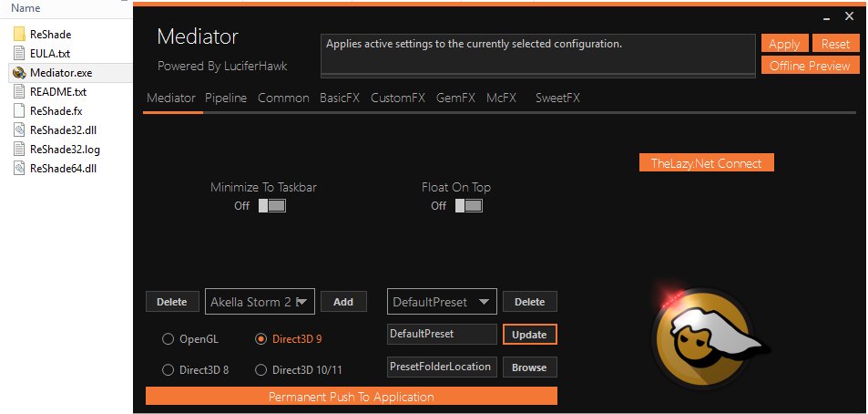Click the Apply button
Image resolution: width=868 pixels, height=414 pixels.
pos(784,44)
